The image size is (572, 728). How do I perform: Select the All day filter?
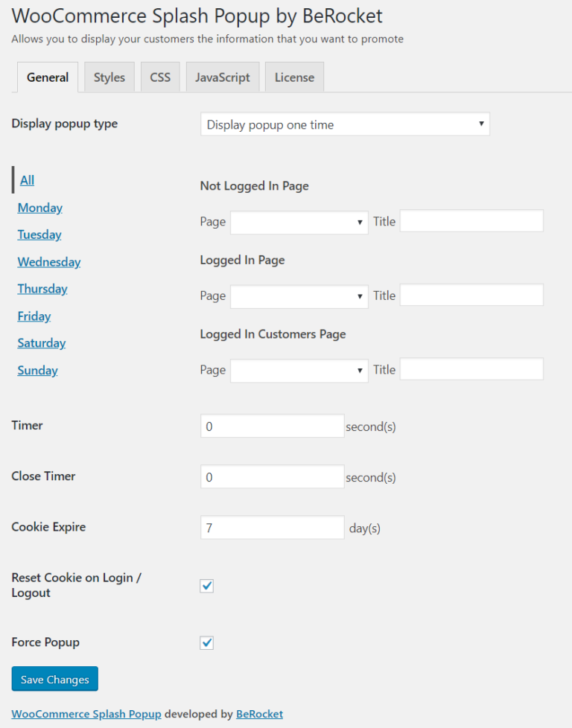point(26,180)
